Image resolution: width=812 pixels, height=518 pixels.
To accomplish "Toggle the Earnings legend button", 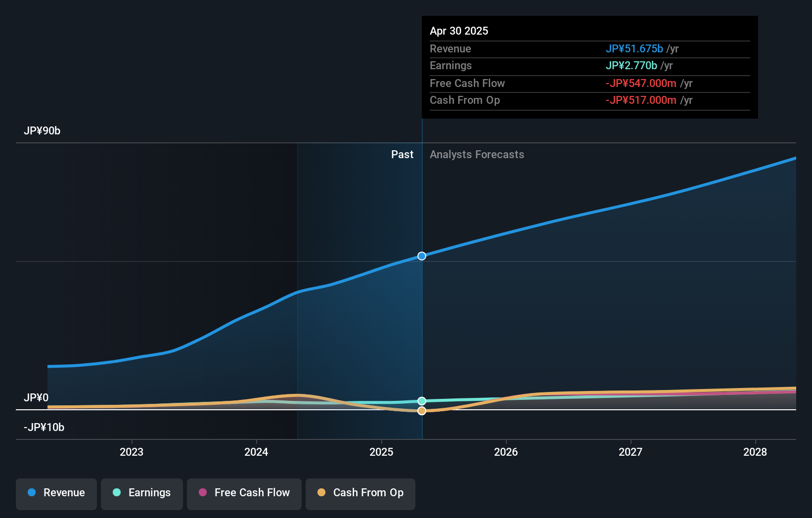I will click(142, 494).
